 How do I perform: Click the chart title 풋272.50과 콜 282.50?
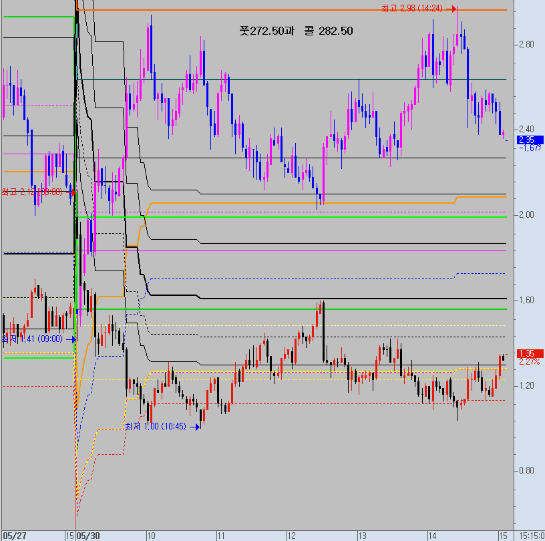click(x=296, y=31)
